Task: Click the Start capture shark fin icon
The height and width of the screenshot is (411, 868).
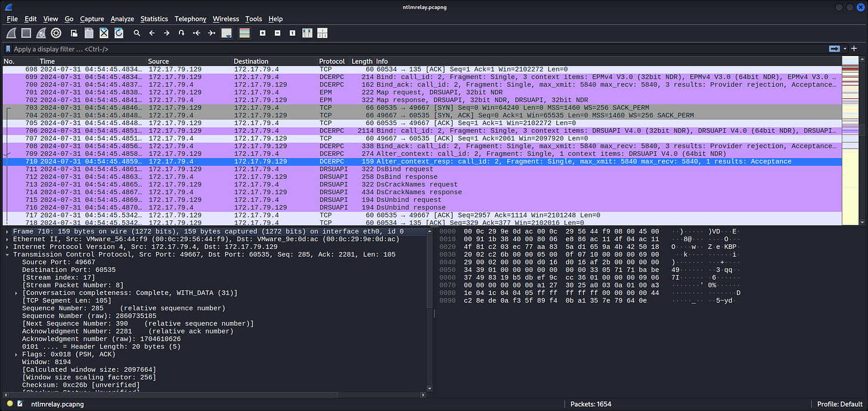Action: 11,33
